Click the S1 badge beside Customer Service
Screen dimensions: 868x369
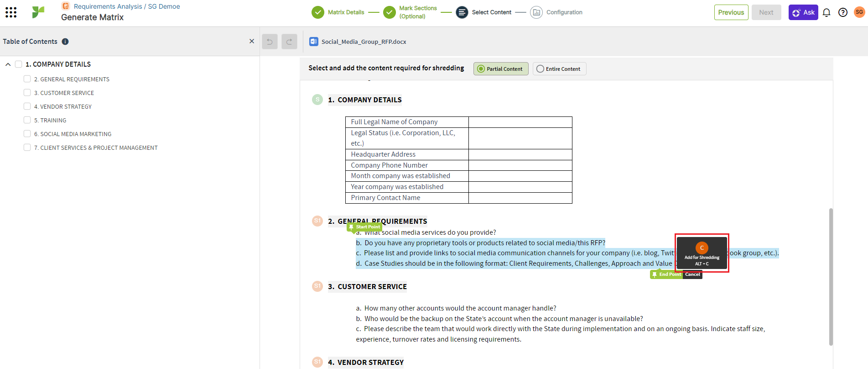[x=317, y=286]
